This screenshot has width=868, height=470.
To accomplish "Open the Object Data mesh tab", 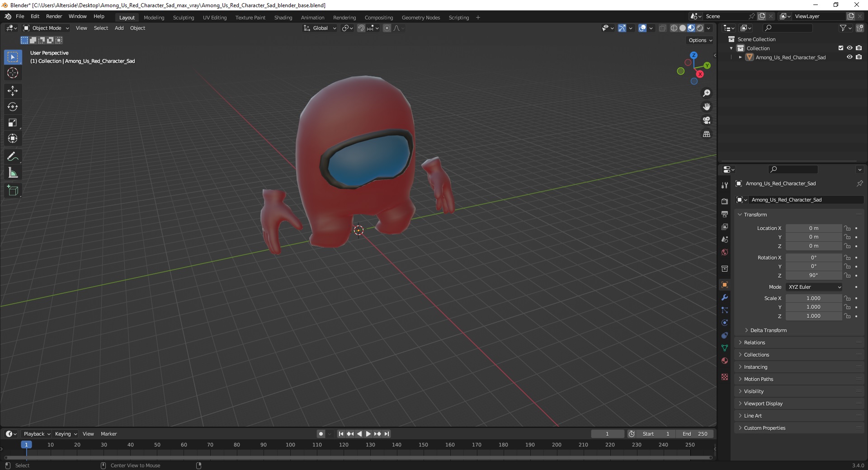I will (725, 348).
